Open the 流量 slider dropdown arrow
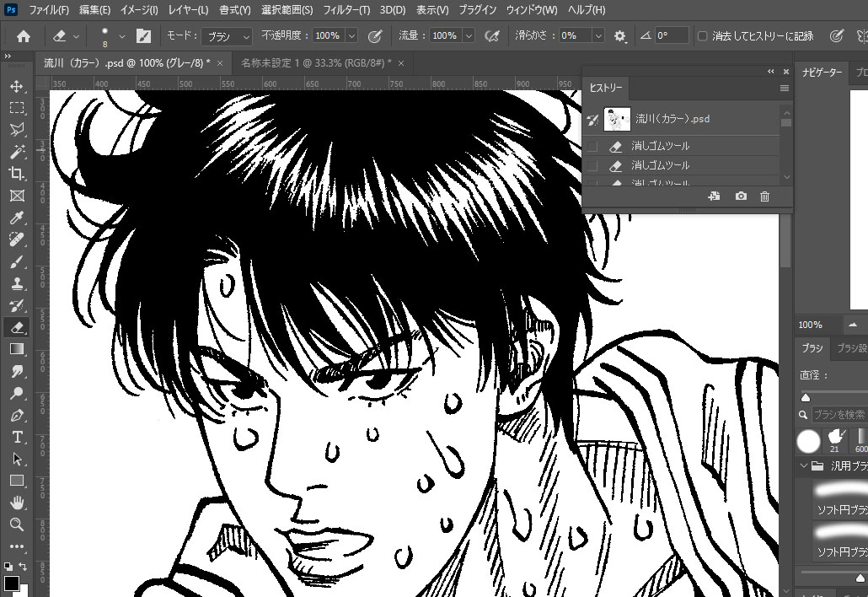The width and height of the screenshot is (868, 597). point(469,36)
